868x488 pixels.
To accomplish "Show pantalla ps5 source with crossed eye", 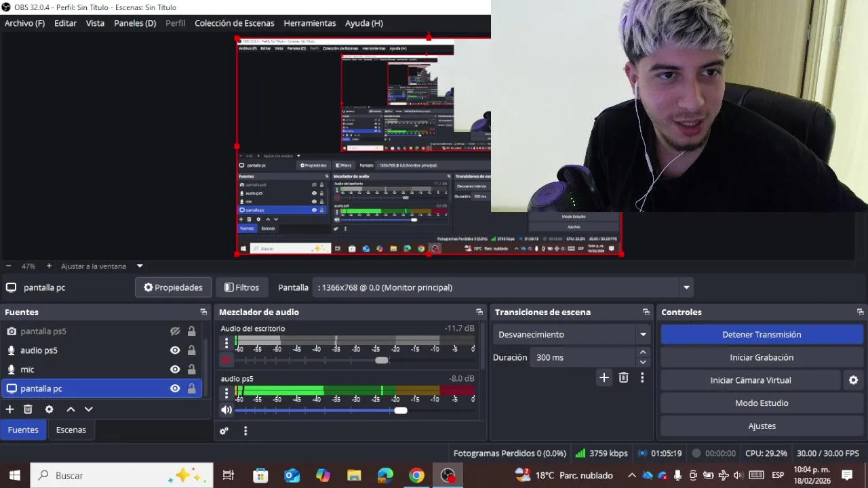I will coord(175,331).
